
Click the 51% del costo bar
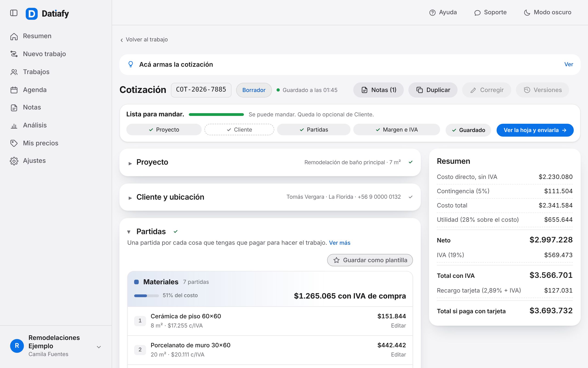[x=146, y=296]
